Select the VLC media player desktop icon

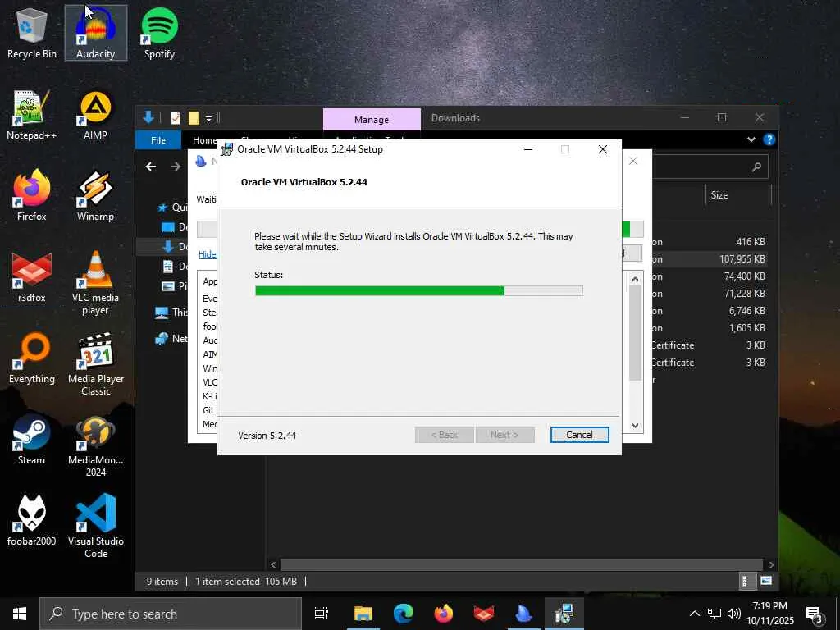point(95,283)
